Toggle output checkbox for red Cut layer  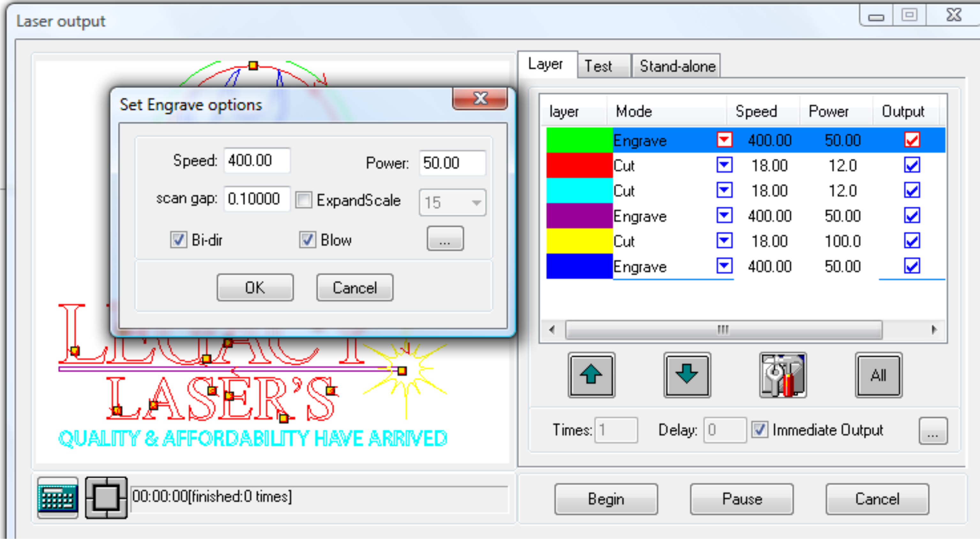click(x=912, y=165)
